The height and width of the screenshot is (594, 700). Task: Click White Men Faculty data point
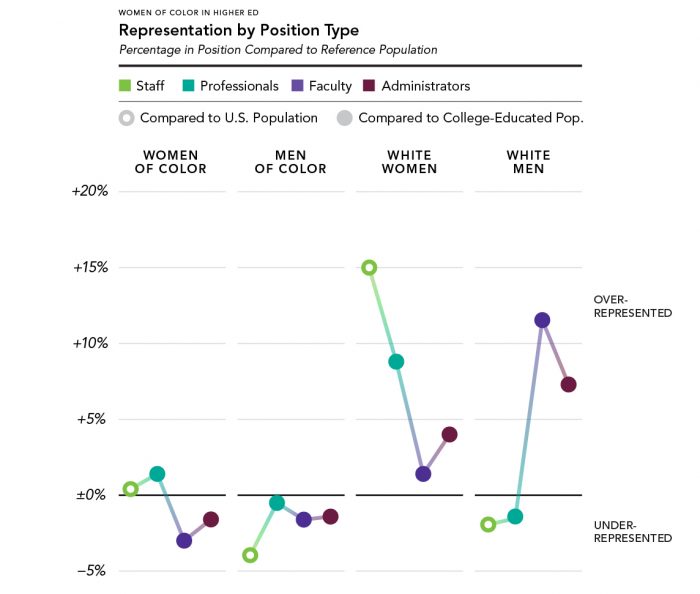click(542, 320)
